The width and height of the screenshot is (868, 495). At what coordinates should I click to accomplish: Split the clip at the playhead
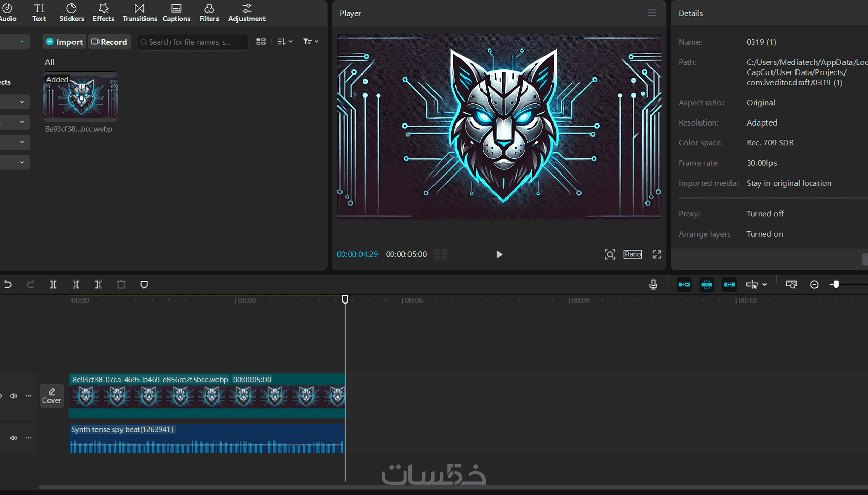(53, 285)
